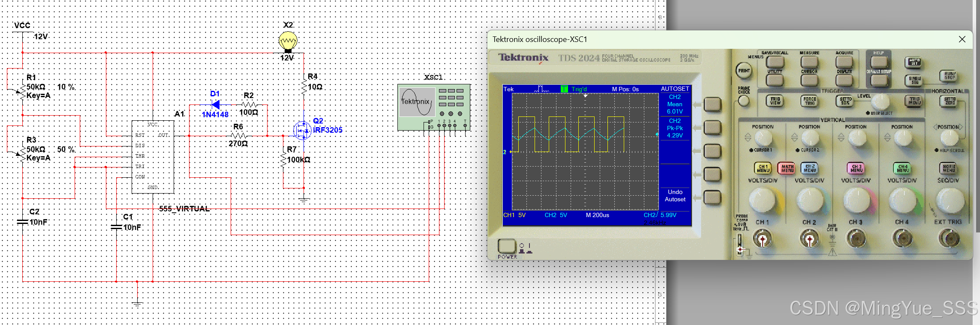Viewport: 980px width, 325px height.
Task: Click the UTILITY menu button
Action: [774, 80]
